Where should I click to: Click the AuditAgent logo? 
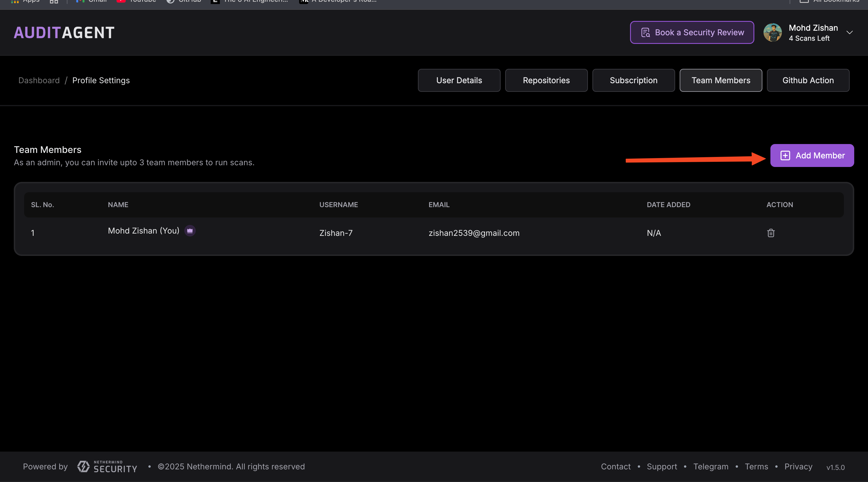click(x=64, y=33)
